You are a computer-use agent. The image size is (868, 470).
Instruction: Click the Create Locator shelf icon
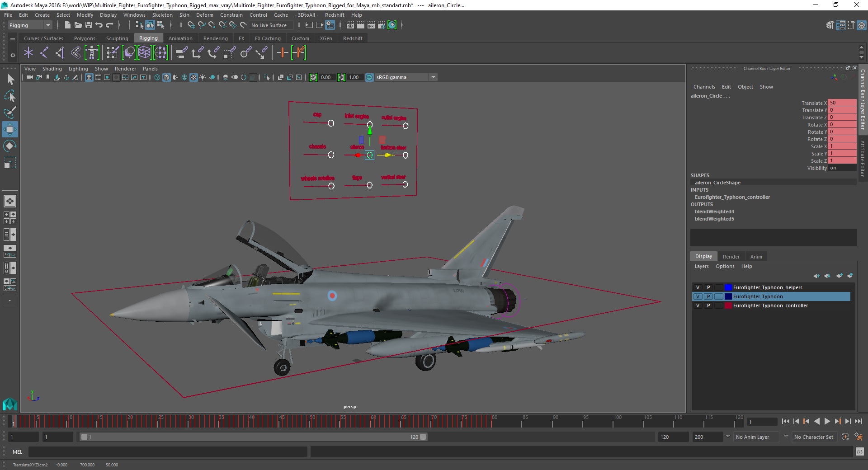point(28,53)
